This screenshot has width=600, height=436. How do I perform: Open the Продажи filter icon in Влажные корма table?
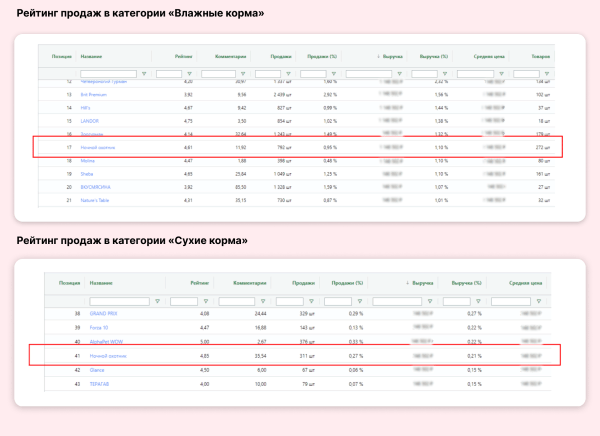pyautogui.click(x=289, y=74)
